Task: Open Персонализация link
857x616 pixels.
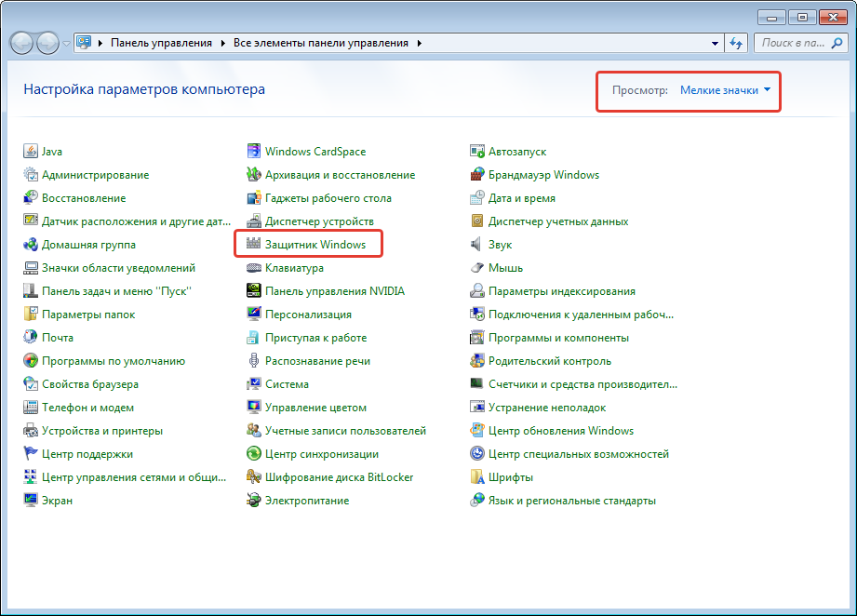Action: [x=308, y=315]
